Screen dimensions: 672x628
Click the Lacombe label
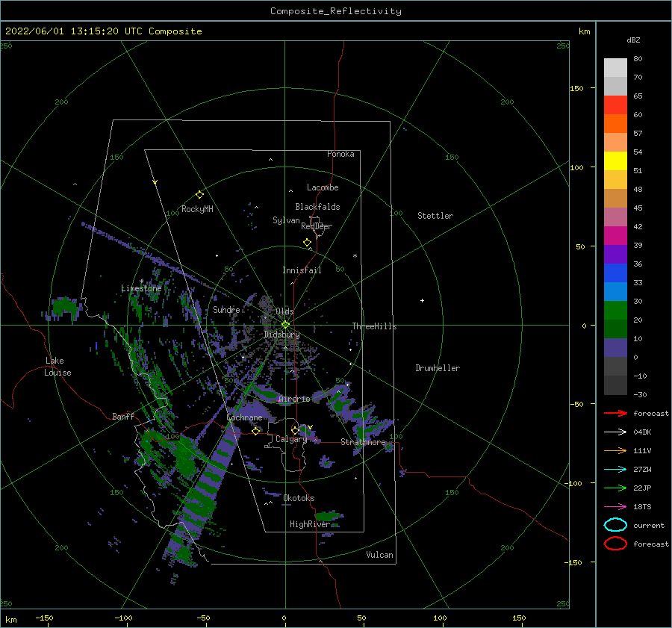[x=323, y=187]
